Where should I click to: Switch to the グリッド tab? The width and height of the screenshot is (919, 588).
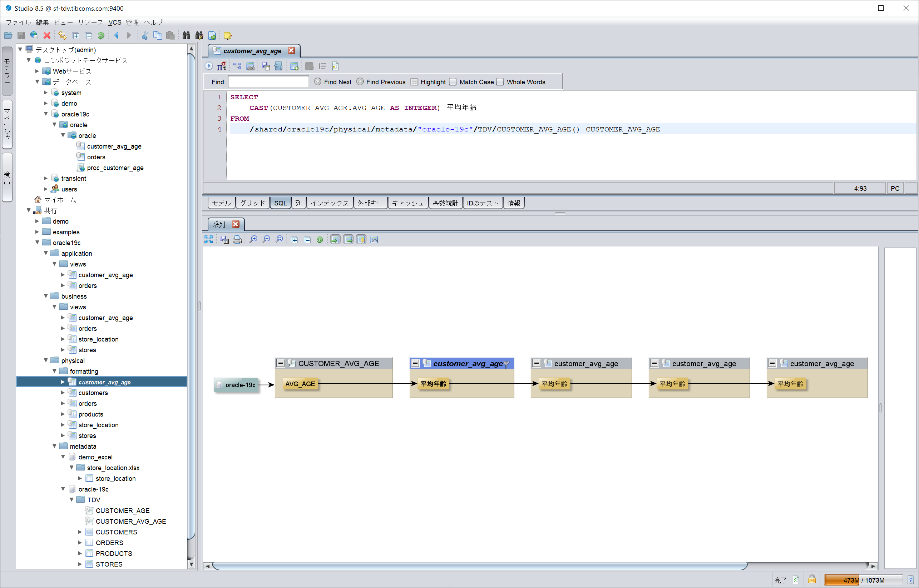tap(252, 203)
